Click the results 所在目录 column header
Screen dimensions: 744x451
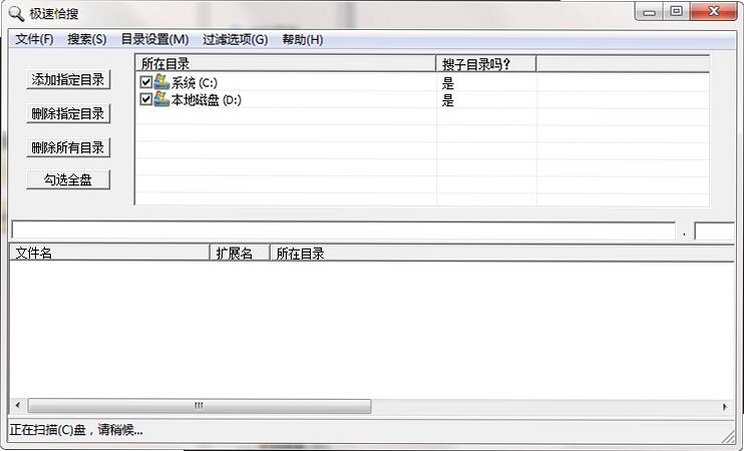pos(502,253)
